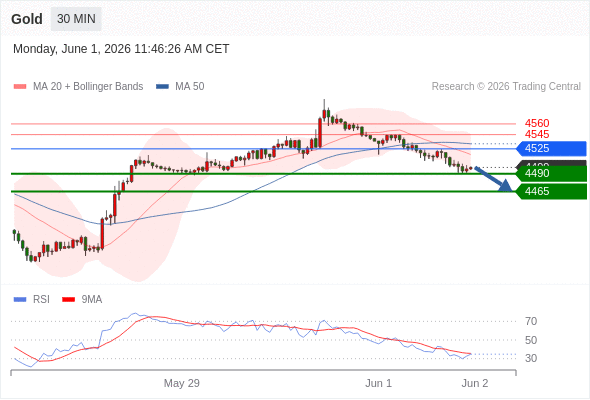Click the green 4490 support price tag
590x400 pixels.
click(x=551, y=173)
